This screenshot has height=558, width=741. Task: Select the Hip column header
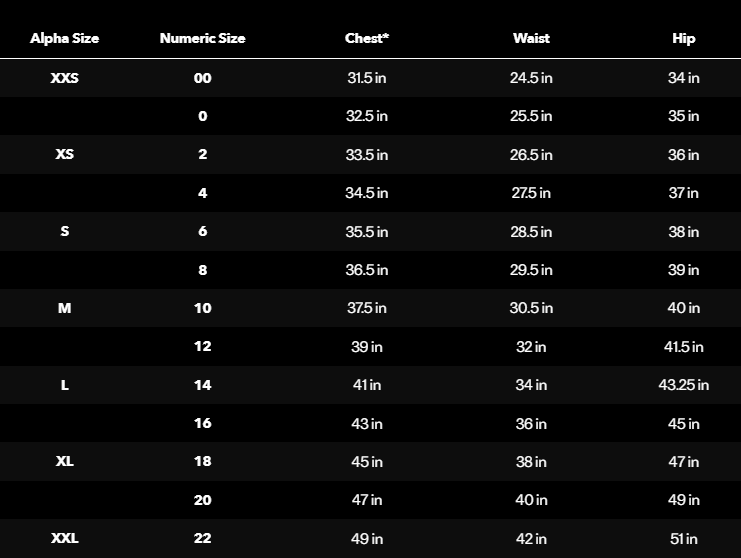[x=684, y=39]
